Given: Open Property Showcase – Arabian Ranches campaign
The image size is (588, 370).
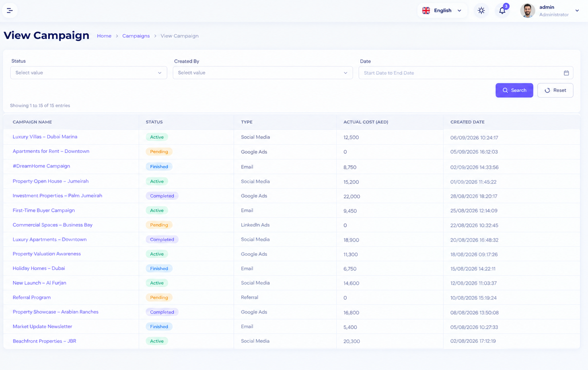Looking at the screenshot, I should [56, 312].
